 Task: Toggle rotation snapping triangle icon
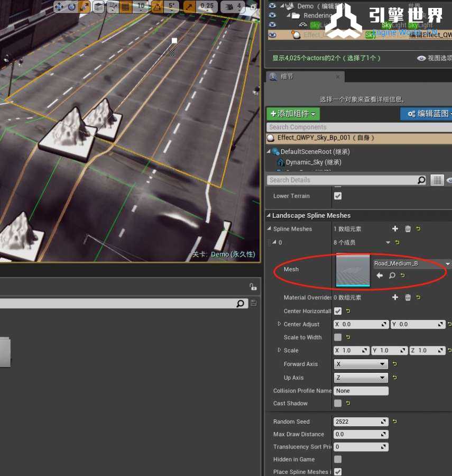(157, 7)
